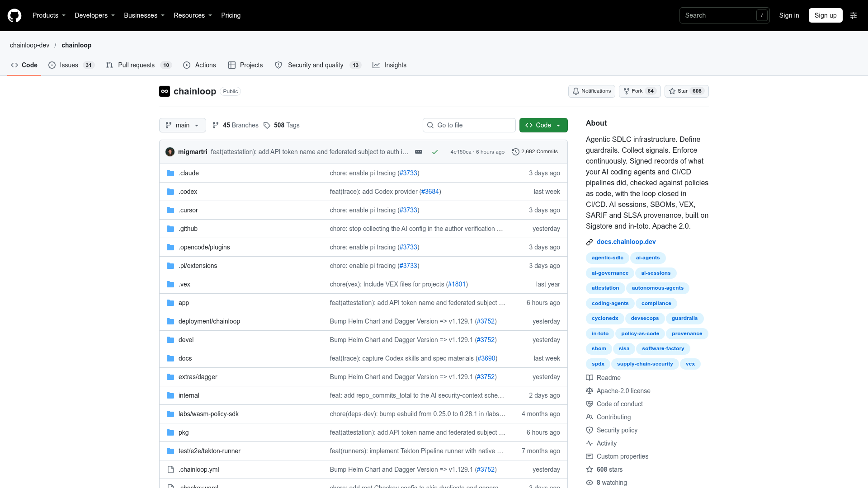Click the Notifications button

coord(592,91)
